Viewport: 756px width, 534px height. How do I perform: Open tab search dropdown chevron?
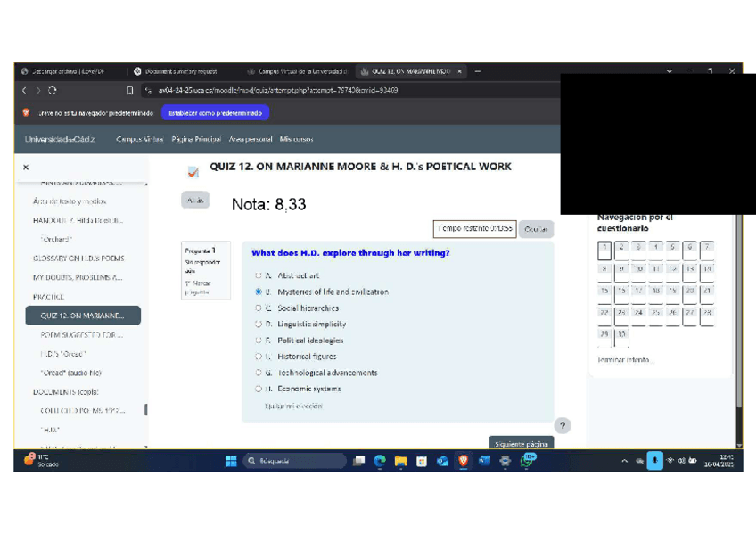(x=670, y=71)
